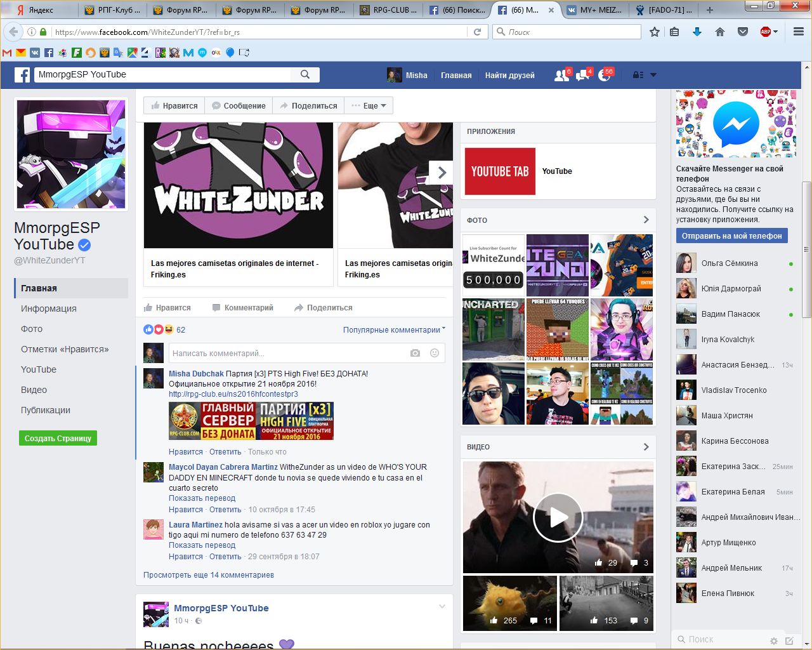Open privacy shortcuts lock icon
812x650 pixels.
[638, 75]
